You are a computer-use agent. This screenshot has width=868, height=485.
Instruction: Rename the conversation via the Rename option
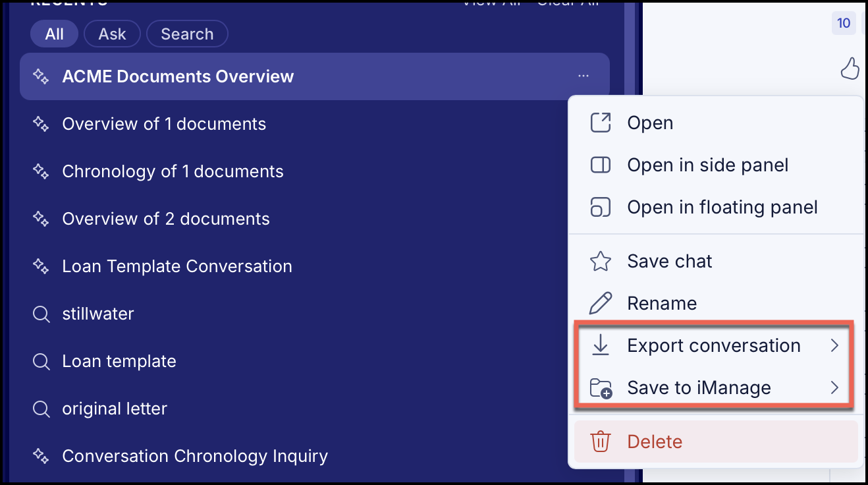[x=716, y=304]
